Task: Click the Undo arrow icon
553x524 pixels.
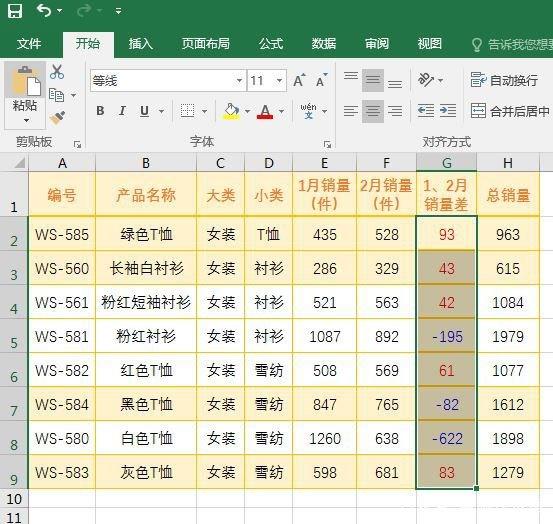Action: click(44, 11)
